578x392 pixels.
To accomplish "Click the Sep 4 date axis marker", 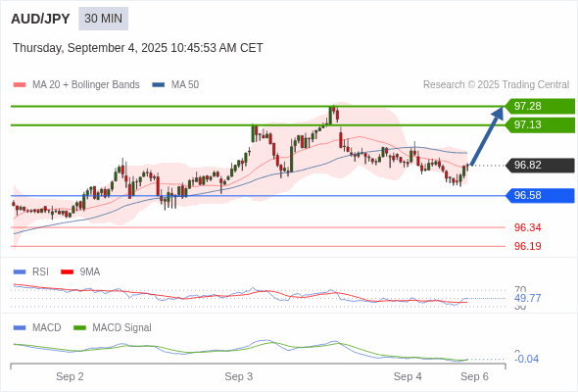I will 408,376.
